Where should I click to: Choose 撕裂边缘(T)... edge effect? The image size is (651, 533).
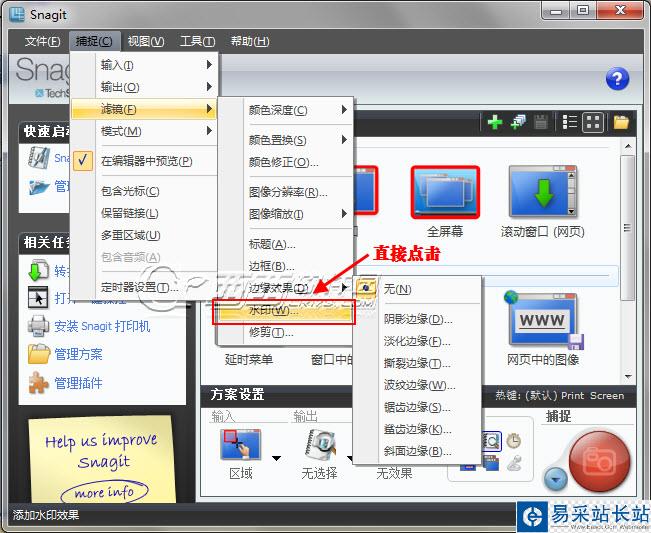click(x=417, y=363)
